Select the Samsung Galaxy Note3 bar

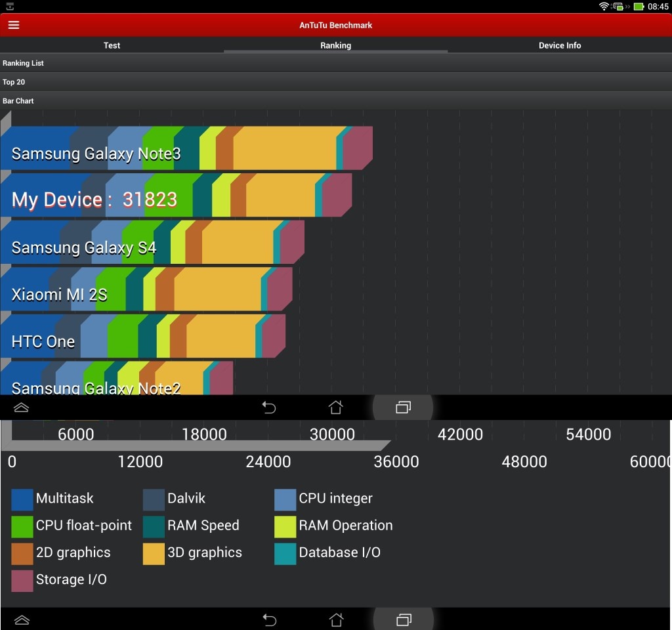pos(186,148)
